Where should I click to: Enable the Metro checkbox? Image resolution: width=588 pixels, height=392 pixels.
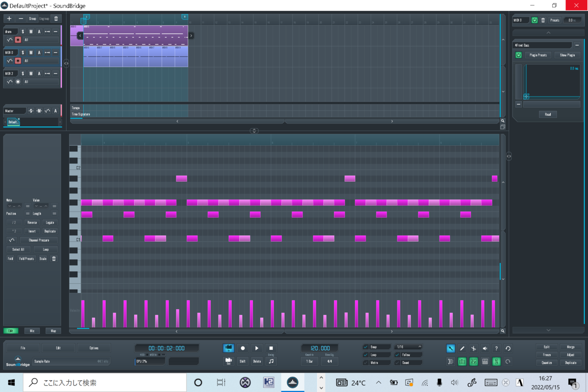(366, 363)
